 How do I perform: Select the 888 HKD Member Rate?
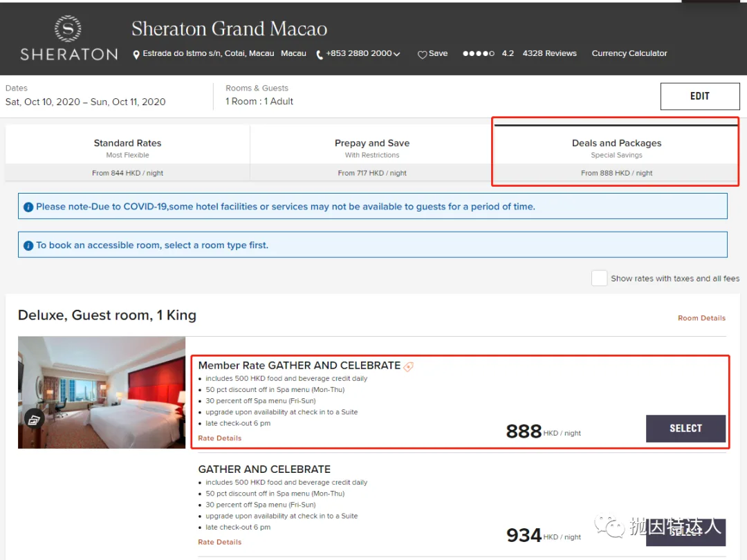click(685, 429)
